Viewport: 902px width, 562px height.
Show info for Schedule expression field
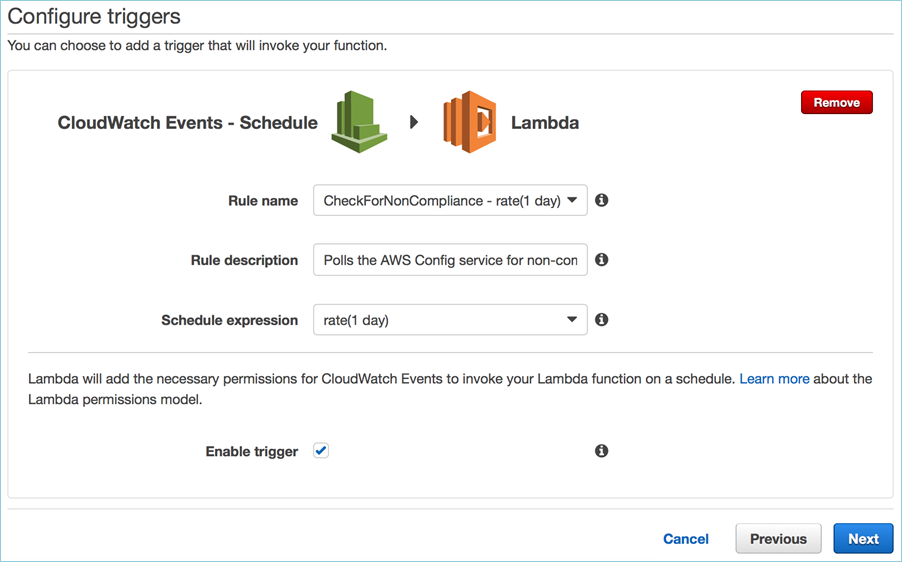(602, 320)
